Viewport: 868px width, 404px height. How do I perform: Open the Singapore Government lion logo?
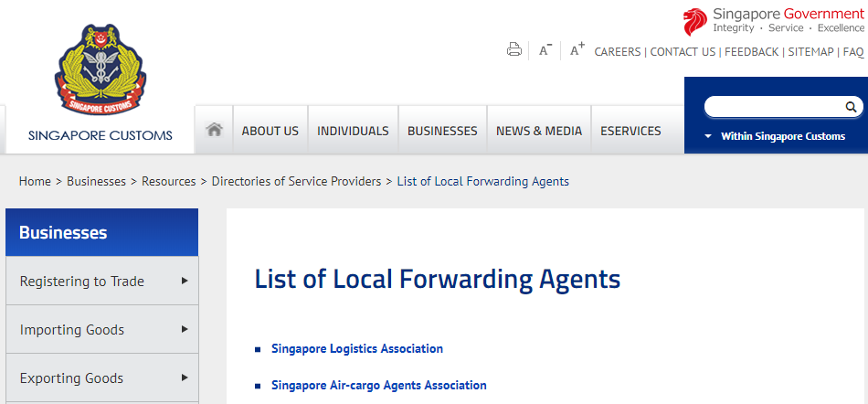(x=694, y=22)
